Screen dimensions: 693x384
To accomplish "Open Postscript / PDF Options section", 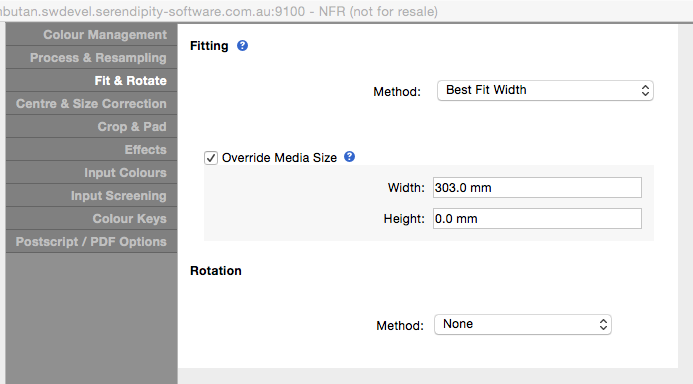I will pos(91,242).
